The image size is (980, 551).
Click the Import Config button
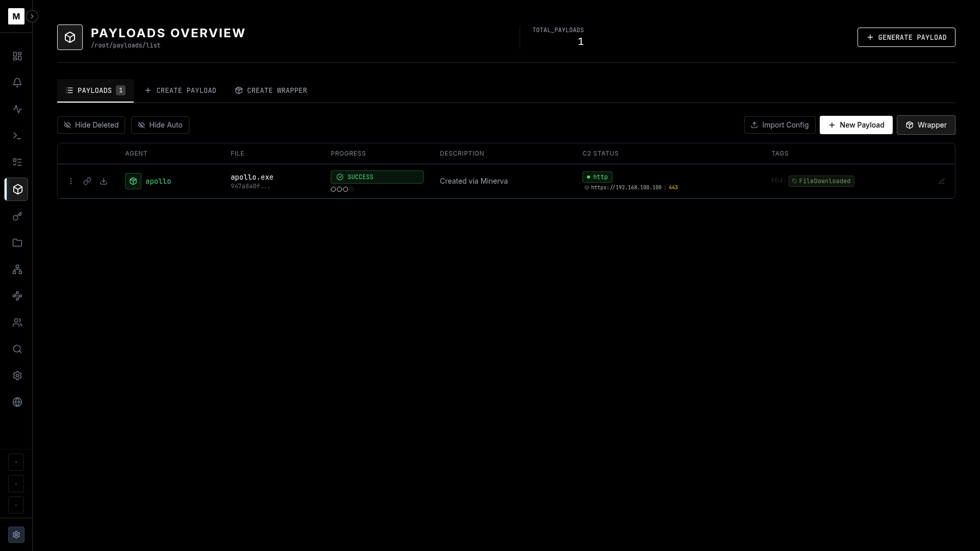[x=779, y=124]
